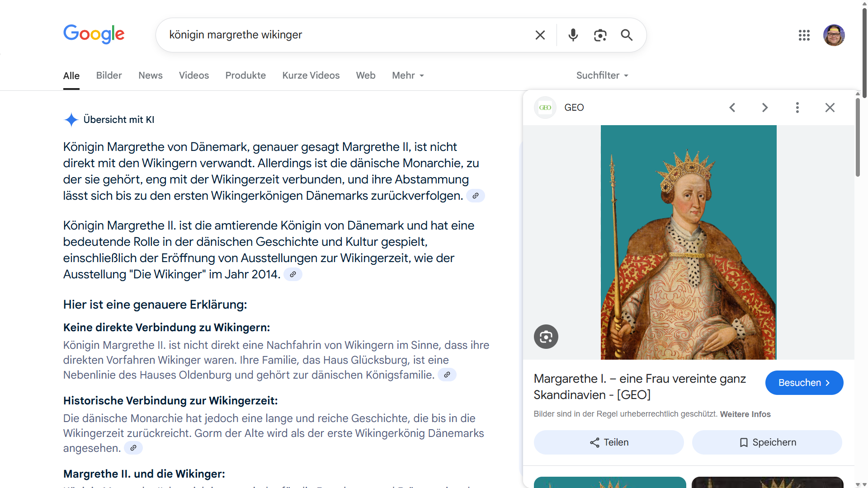Click the AI overview sparkle icon
The width and height of the screenshot is (868, 488).
71,120
